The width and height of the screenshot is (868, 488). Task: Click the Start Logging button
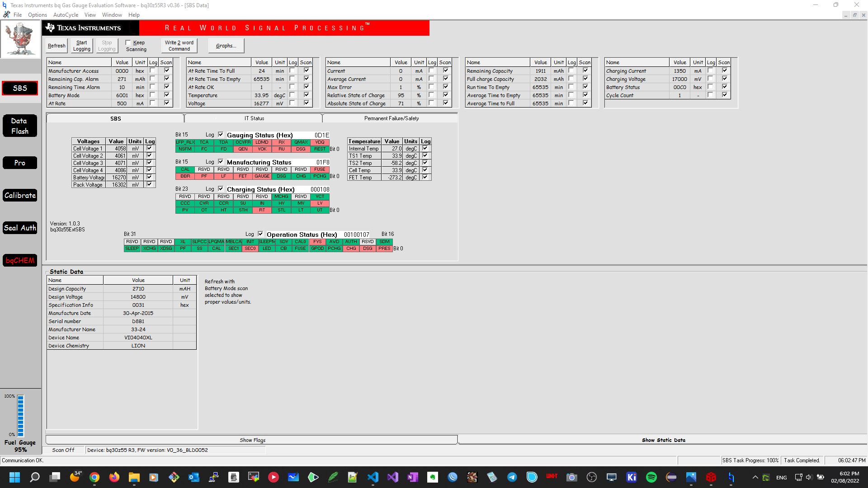point(81,45)
